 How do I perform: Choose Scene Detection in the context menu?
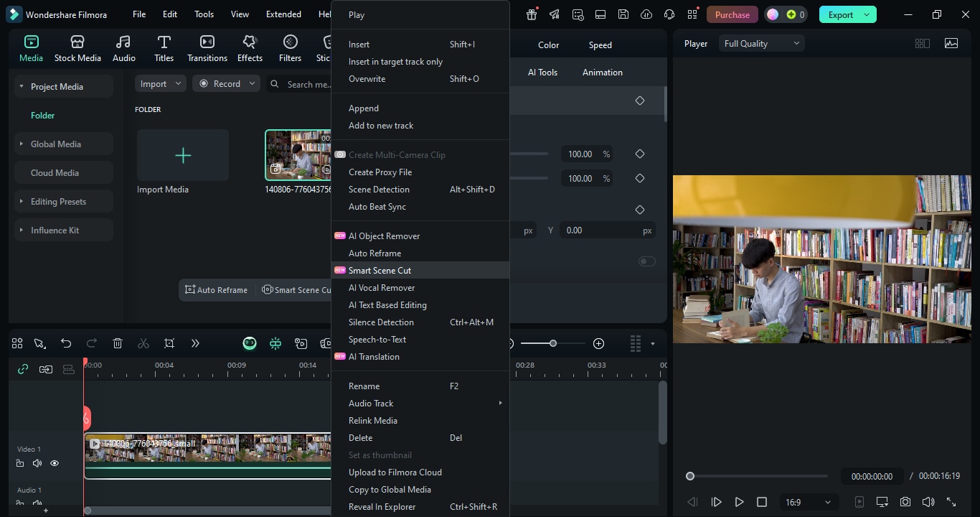[379, 190]
